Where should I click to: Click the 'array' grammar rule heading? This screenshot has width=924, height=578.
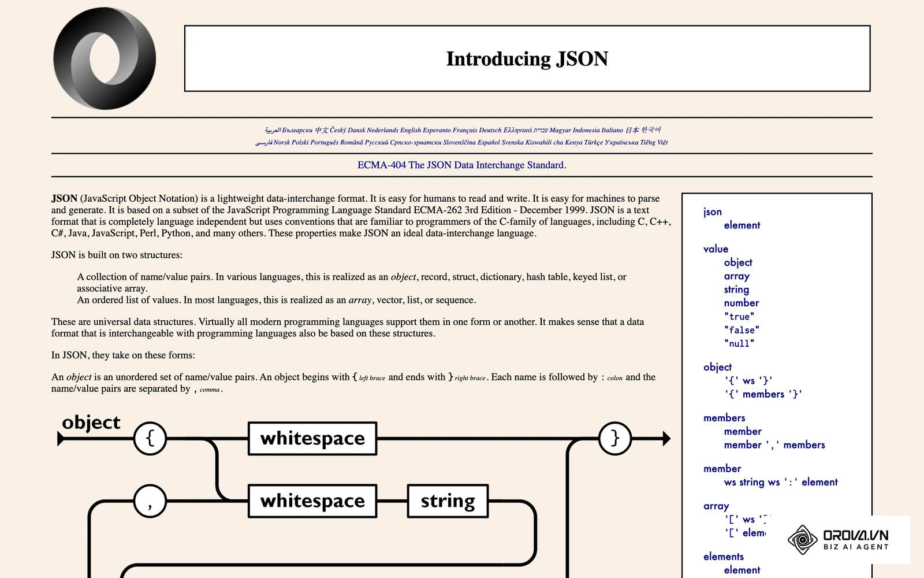716,506
